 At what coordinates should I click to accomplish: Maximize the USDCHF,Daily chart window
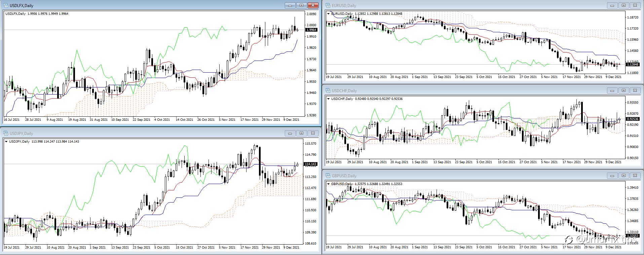click(623, 90)
